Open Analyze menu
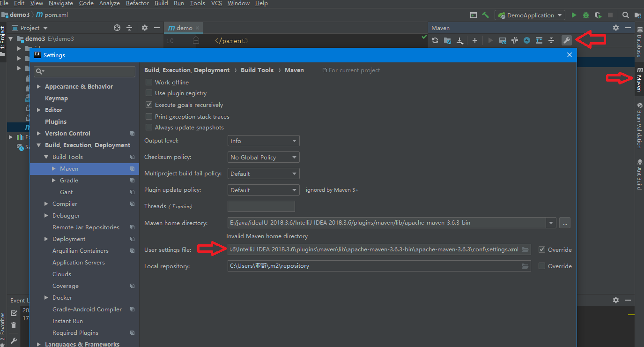 110,3
